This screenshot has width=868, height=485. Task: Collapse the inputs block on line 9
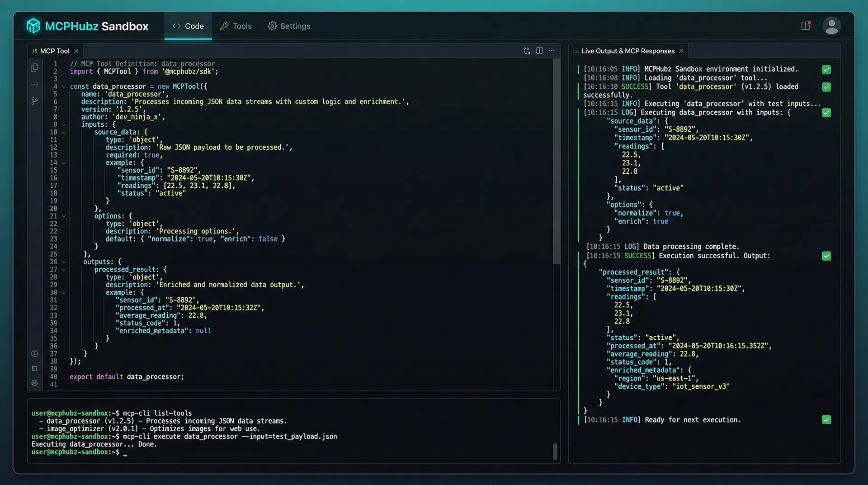click(63, 124)
